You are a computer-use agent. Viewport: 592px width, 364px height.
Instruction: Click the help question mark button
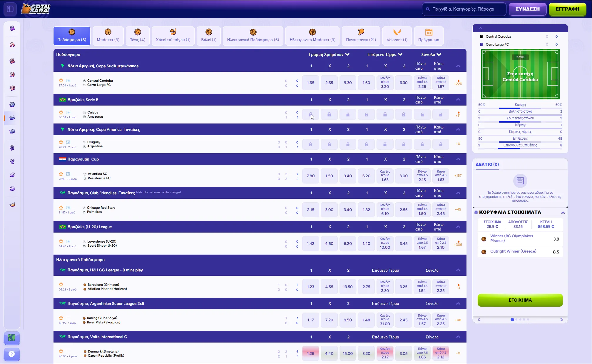point(12,354)
